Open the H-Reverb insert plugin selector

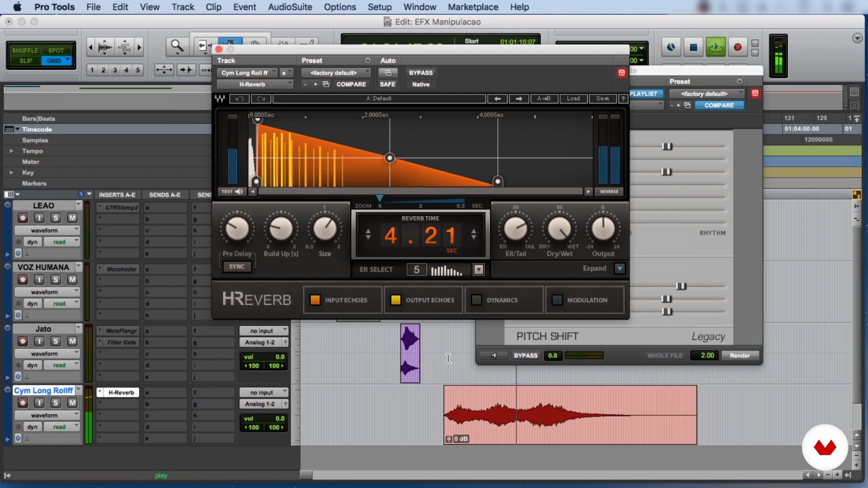pos(255,84)
